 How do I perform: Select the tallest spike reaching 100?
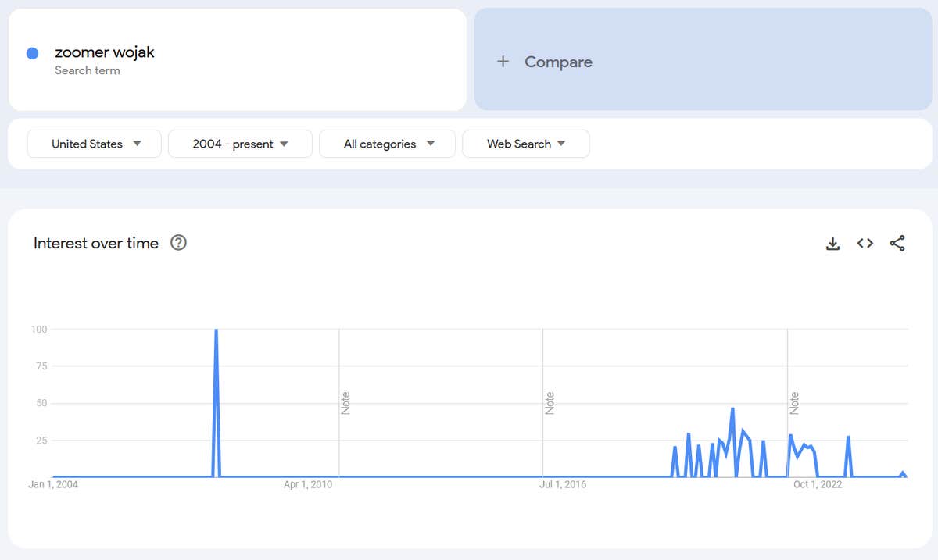[x=216, y=330]
